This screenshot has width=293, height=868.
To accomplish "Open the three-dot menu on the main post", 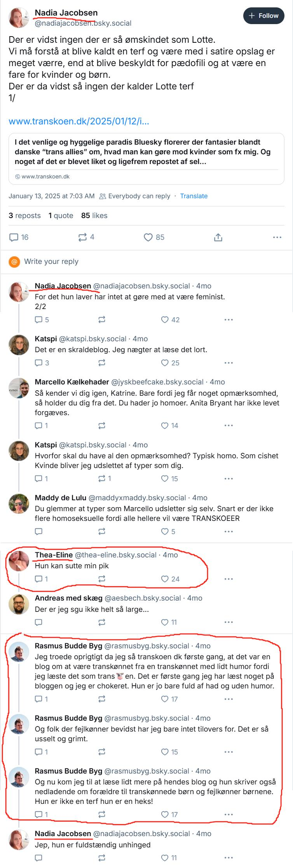I will (x=277, y=237).
